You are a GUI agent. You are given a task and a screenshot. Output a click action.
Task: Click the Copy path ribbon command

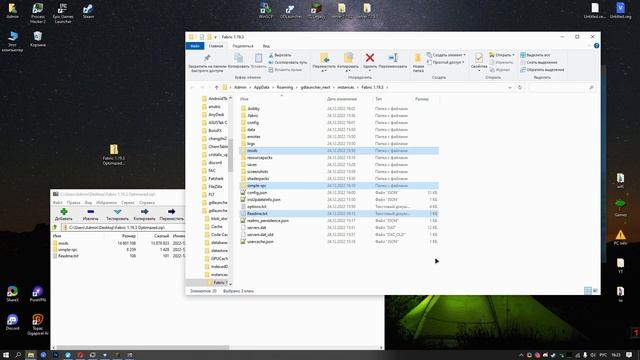tap(288, 62)
